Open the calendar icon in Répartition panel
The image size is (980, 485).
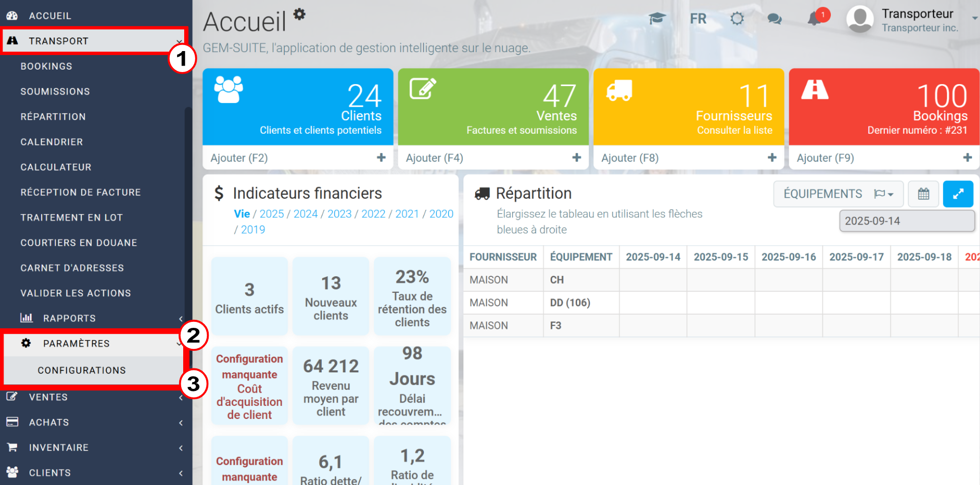tap(923, 194)
